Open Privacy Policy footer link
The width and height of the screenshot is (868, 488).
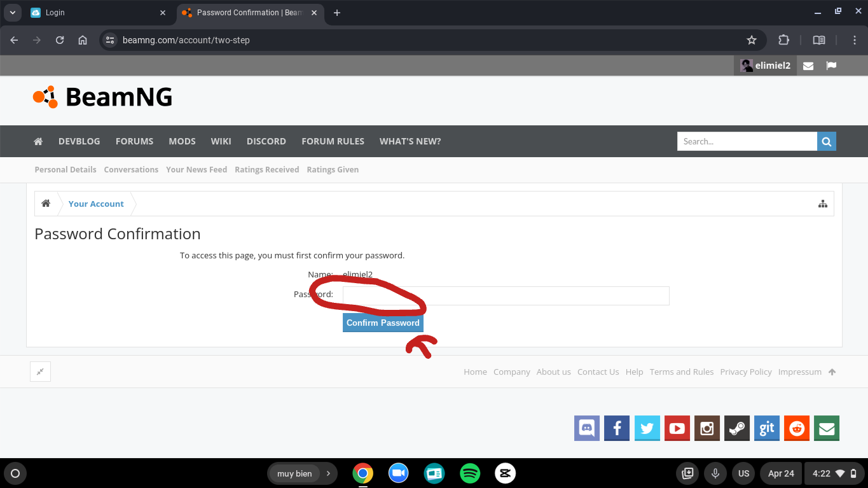tap(746, 372)
